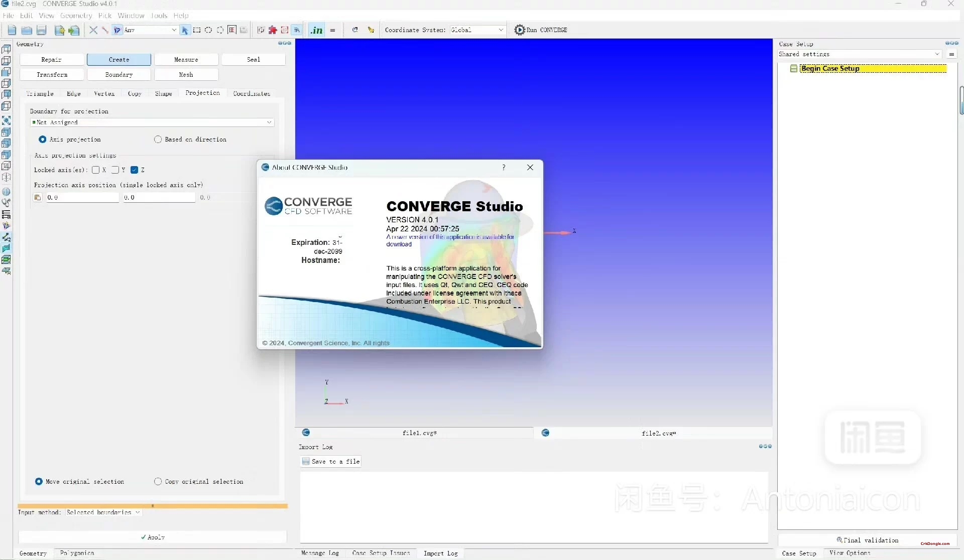Click Save to a file in Import Log
Image resolution: width=964 pixels, height=560 pixels.
pos(330,461)
